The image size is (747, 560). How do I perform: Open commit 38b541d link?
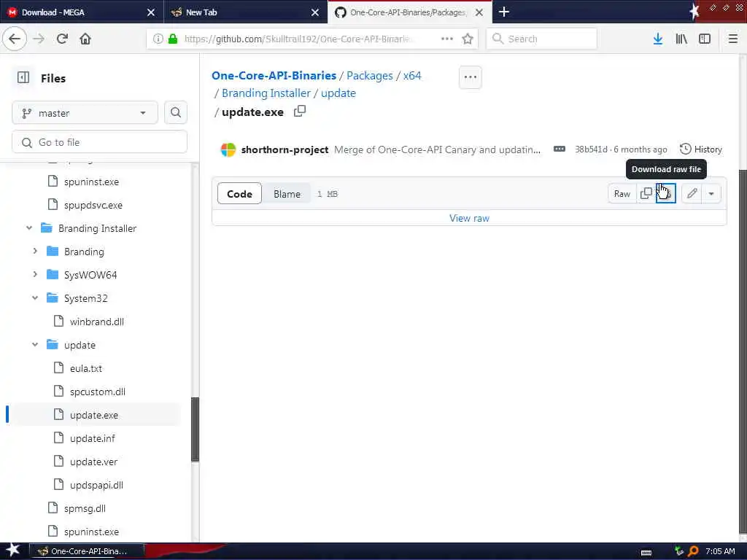point(591,149)
